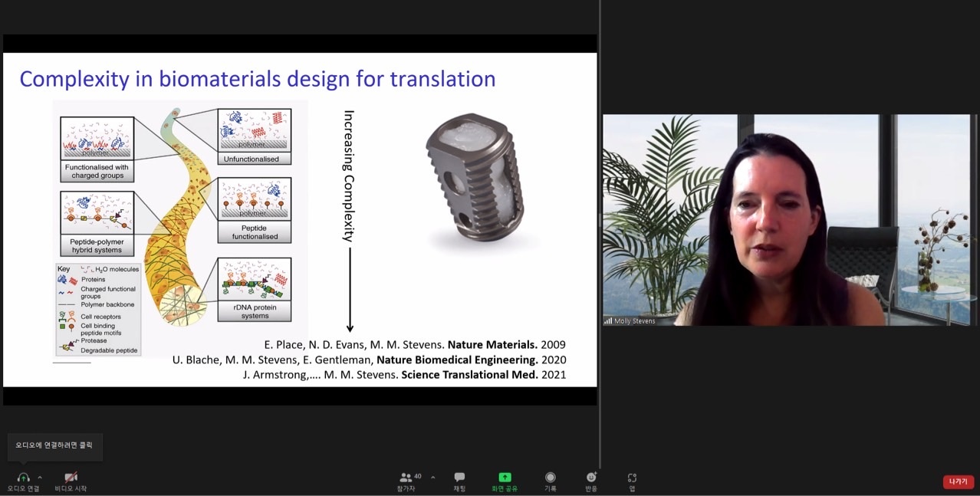Expand the chevron next to participants count
The height and width of the screenshot is (496, 980).
432,478
